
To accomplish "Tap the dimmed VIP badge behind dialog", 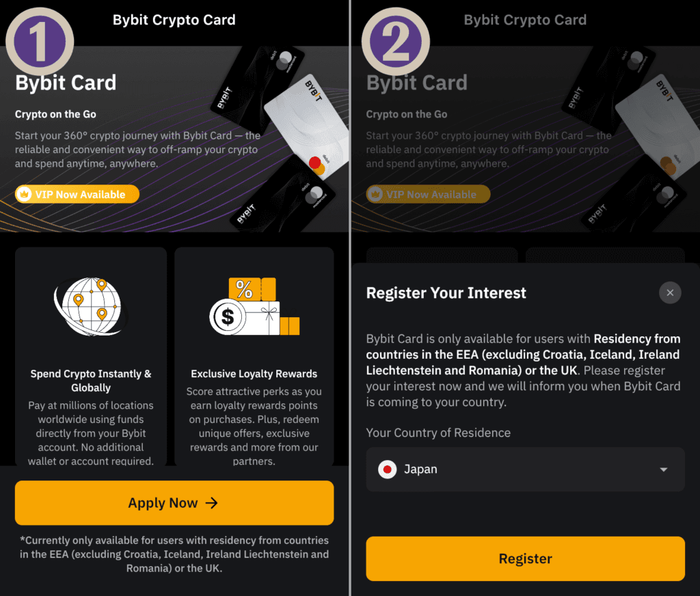I will [x=428, y=194].
